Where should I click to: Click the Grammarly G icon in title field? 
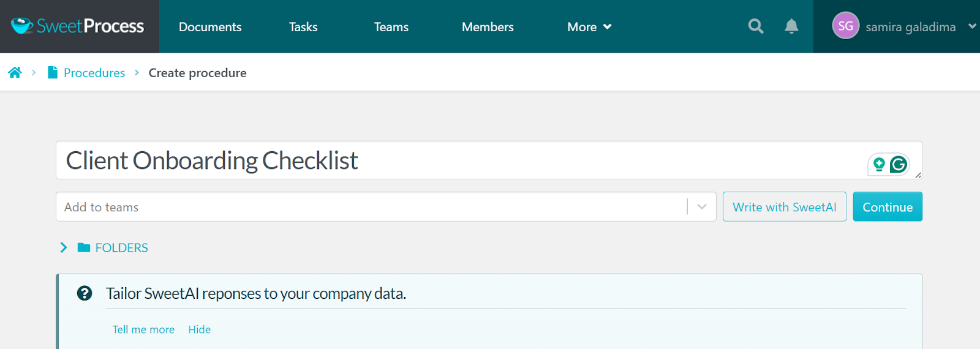coord(898,164)
